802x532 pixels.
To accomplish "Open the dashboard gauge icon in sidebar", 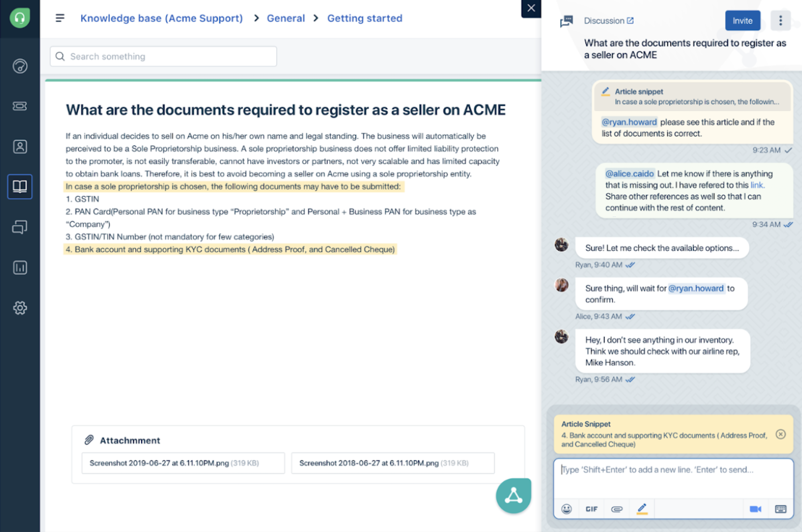I will (20, 66).
